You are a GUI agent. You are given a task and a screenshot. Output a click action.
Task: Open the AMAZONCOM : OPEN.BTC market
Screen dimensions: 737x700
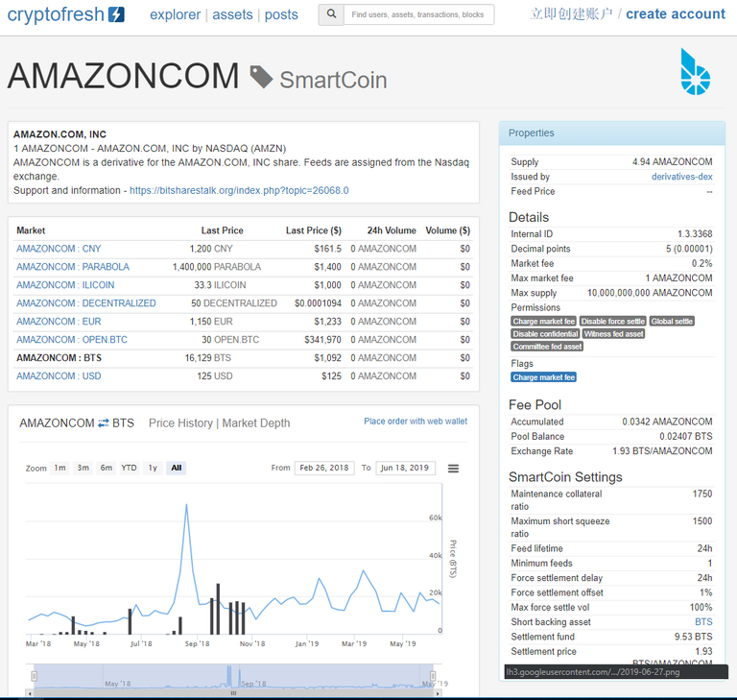coord(72,340)
